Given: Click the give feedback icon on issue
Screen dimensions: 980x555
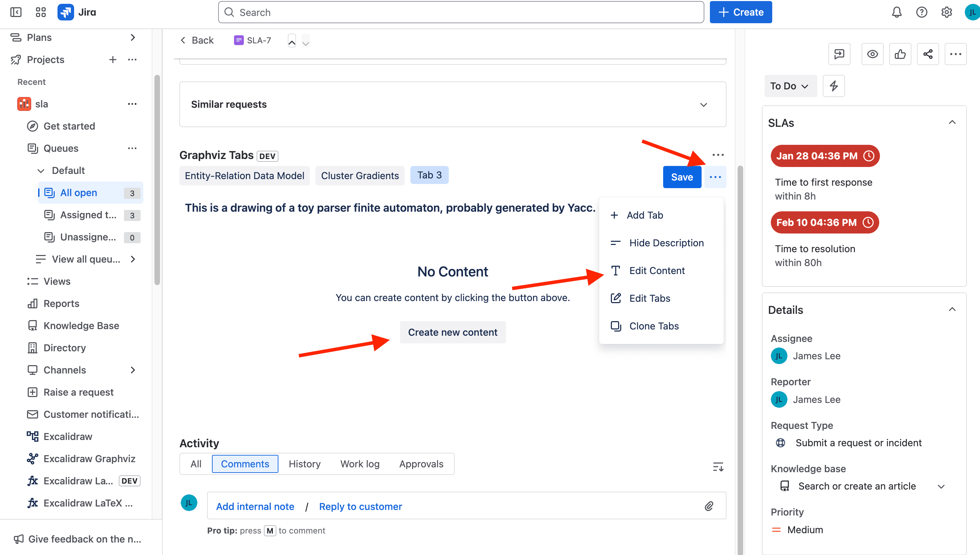Looking at the screenshot, I should tap(839, 54).
